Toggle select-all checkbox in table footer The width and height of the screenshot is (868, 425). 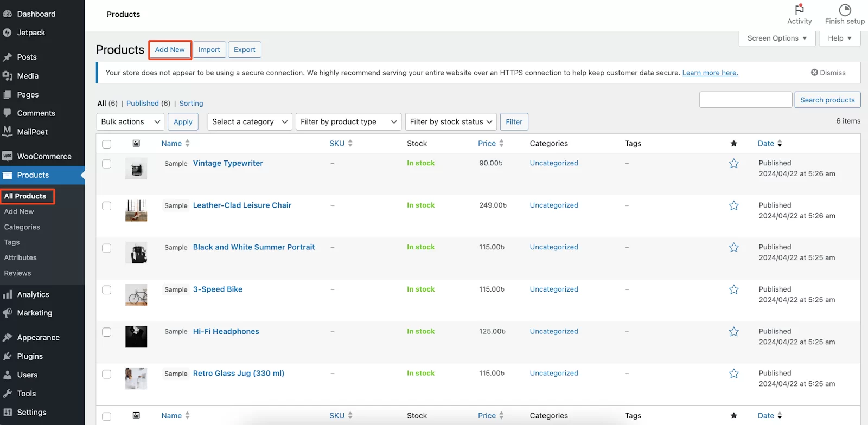[106, 416]
